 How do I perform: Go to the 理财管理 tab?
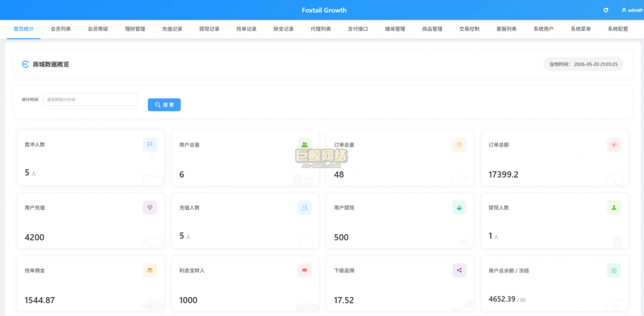135,29
